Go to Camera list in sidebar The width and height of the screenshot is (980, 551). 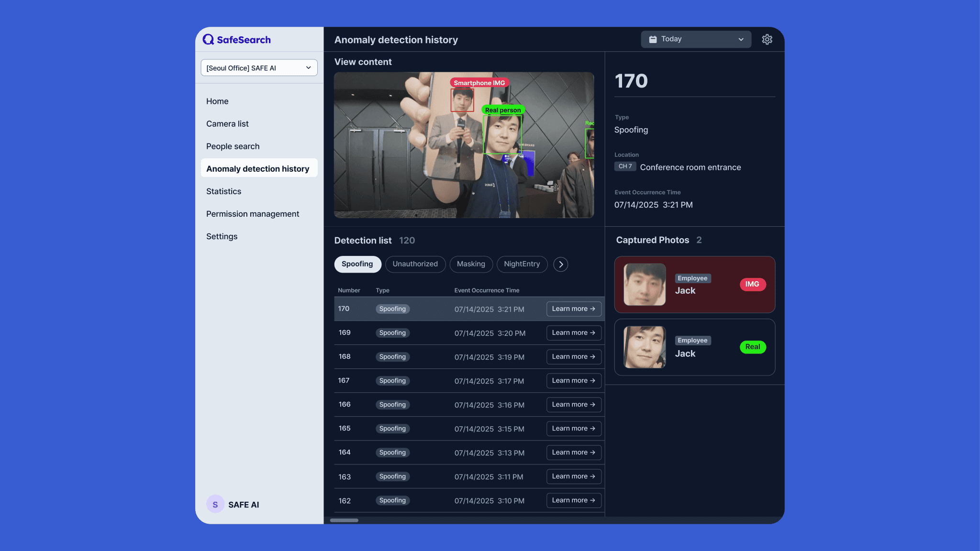tap(227, 124)
